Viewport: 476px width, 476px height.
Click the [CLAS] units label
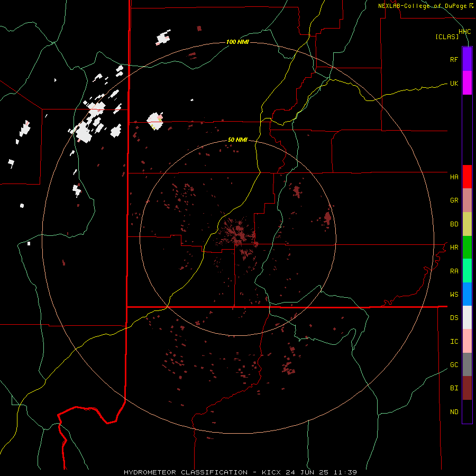(x=447, y=37)
